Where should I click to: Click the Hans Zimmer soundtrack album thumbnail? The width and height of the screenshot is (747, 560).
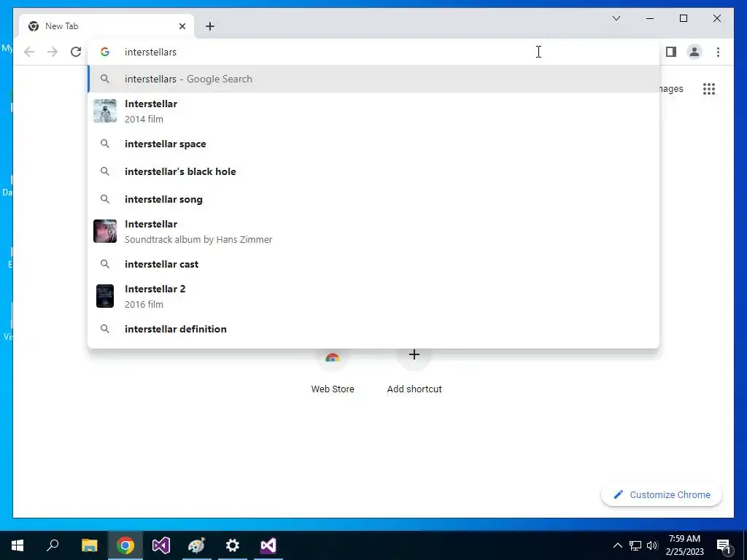coord(105,231)
